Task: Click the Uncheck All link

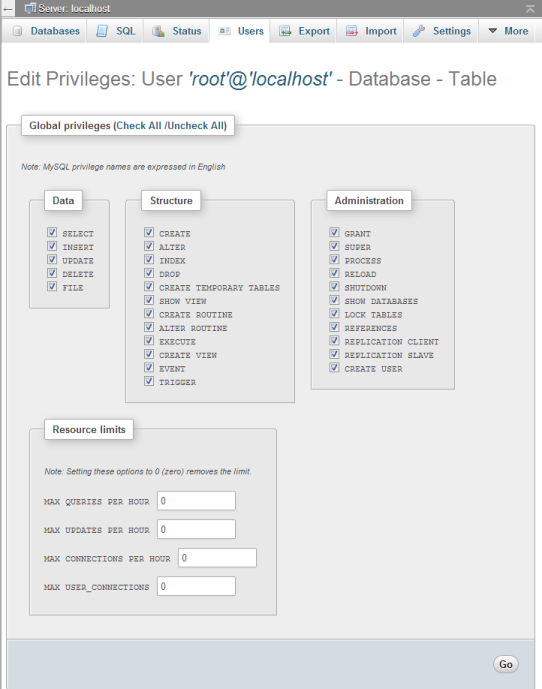Action: tap(196, 126)
